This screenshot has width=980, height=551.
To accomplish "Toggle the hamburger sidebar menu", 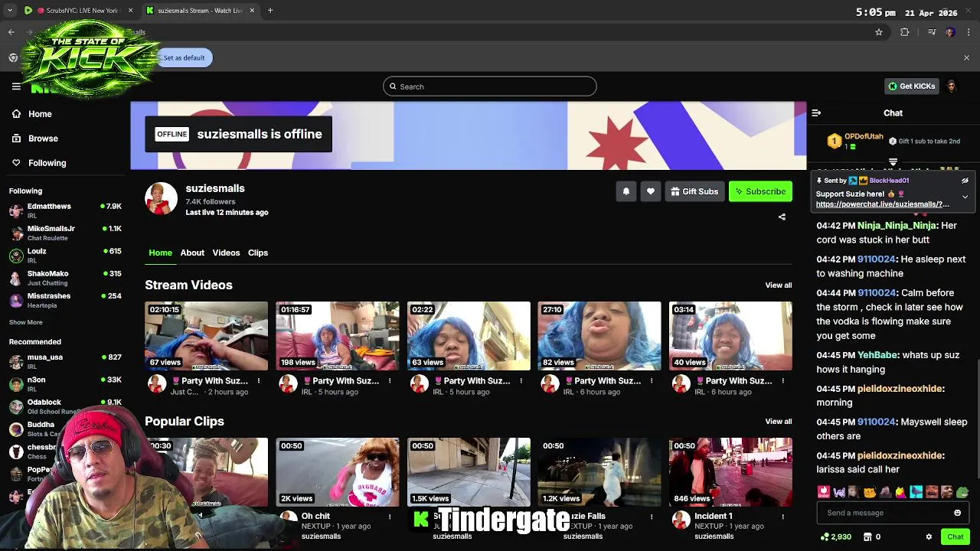I will pyautogui.click(x=16, y=86).
